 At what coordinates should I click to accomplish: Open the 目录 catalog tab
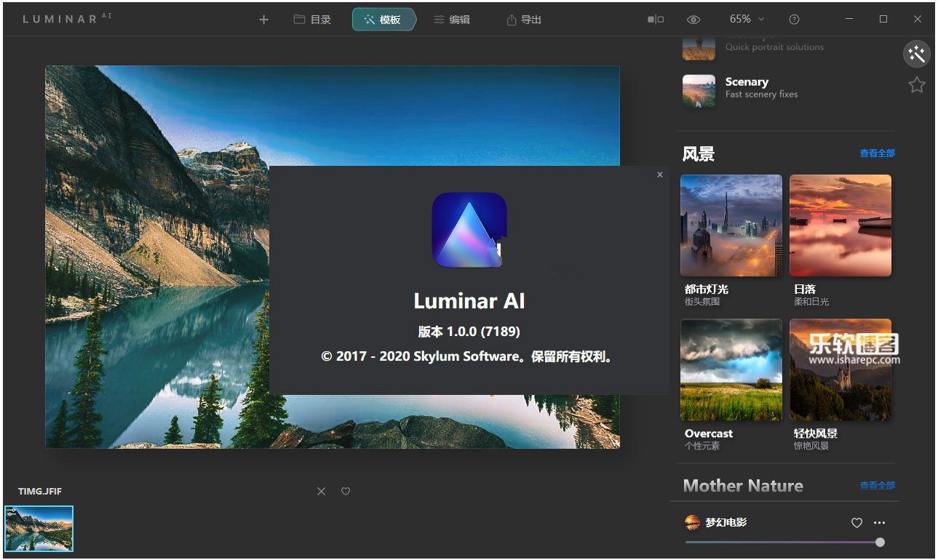coord(312,20)
